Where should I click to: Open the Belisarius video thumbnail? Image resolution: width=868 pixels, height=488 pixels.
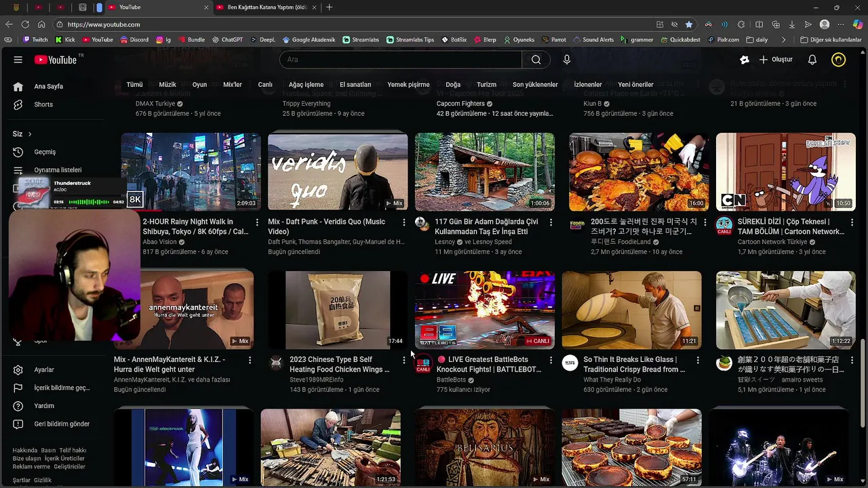click(485, 447)
